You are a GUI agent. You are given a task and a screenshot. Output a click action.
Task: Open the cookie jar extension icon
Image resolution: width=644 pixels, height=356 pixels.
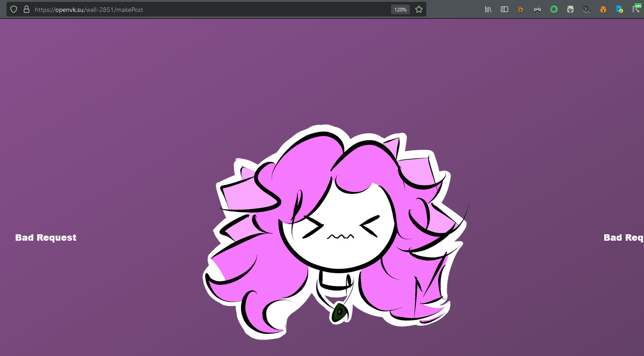570,9
